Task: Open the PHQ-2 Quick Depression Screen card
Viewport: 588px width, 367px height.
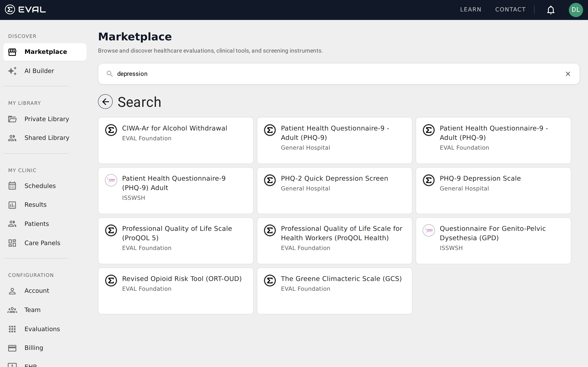Action: coord(334,190)
